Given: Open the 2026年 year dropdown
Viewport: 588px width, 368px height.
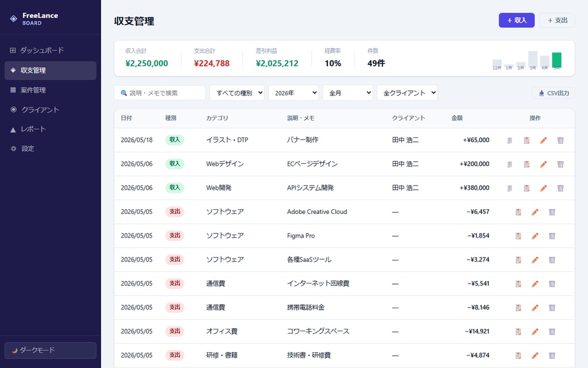Looking at the screenshot, I should tap(293, 93).
